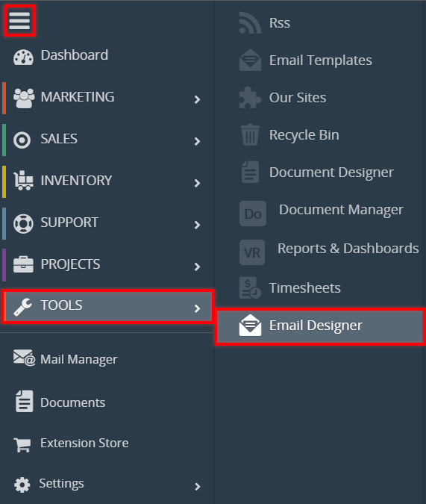Select Email Designer submenu entry

pyautogui.click(x=316, y=326)
